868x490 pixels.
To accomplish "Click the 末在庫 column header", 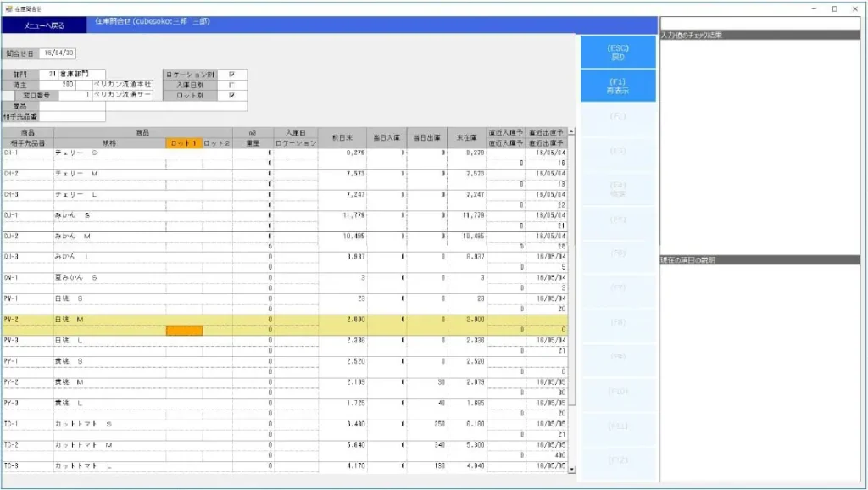I will point(467,137).
